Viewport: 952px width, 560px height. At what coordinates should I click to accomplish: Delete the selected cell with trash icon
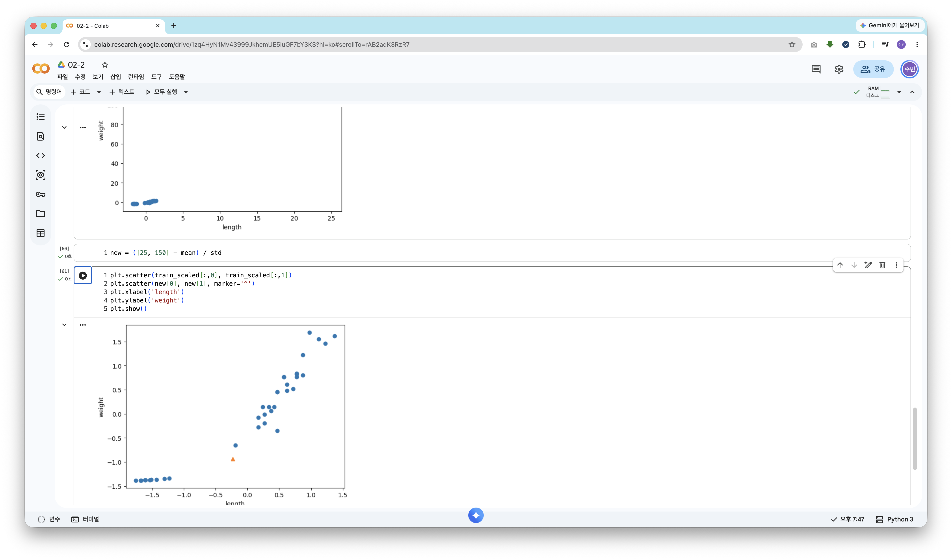click(x=882, y=265)
